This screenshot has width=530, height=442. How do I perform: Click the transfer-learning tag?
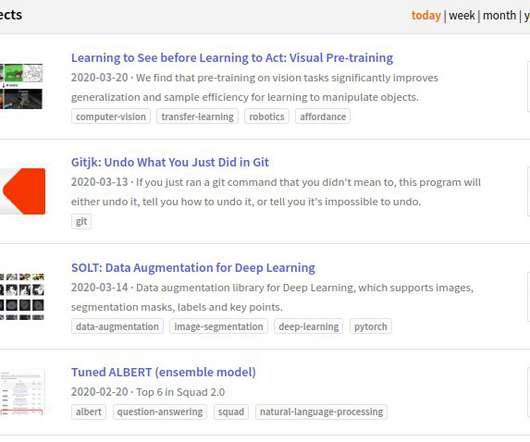(197, 117)
